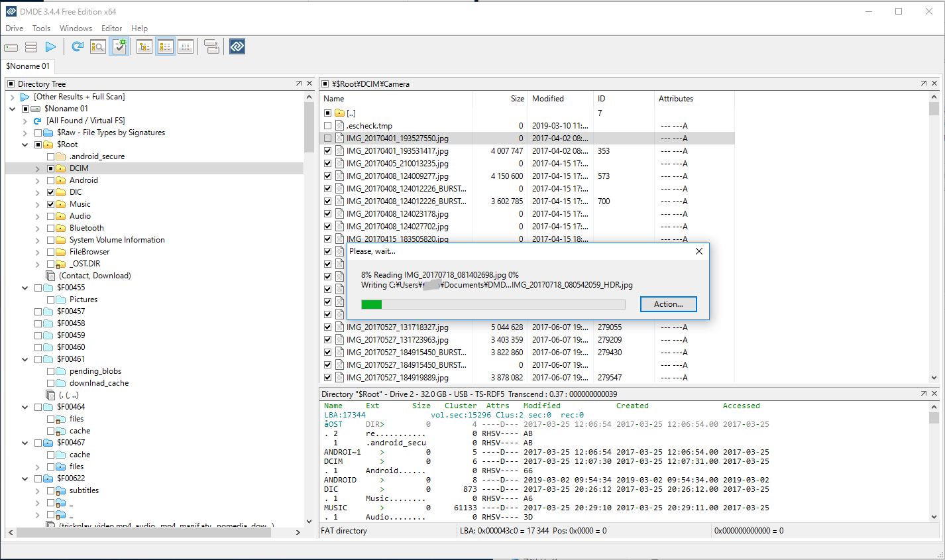The width and height of the screenshot is (945, 560).
Task: Click the parent folder [..] icon
Action: tap(339, 113)
